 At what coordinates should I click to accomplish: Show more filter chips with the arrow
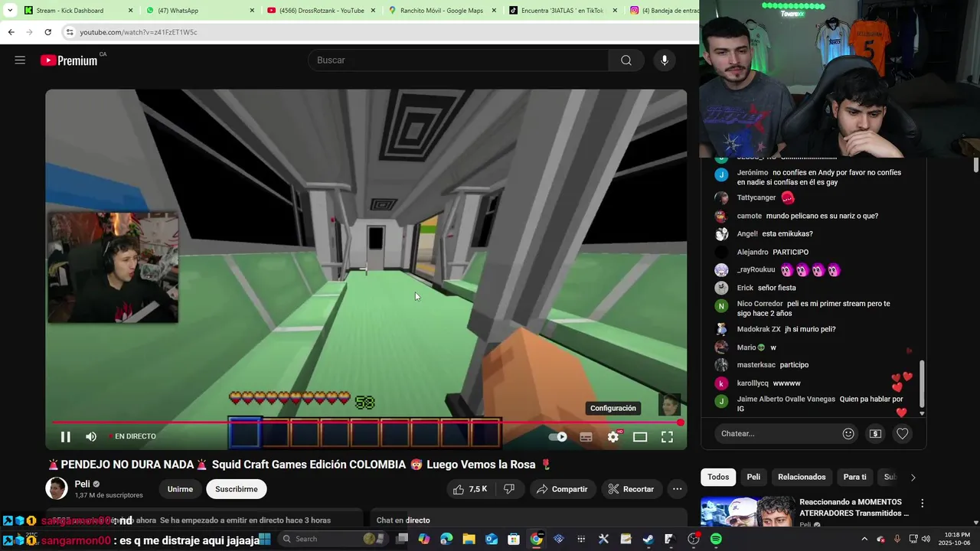tap(913, 477)
